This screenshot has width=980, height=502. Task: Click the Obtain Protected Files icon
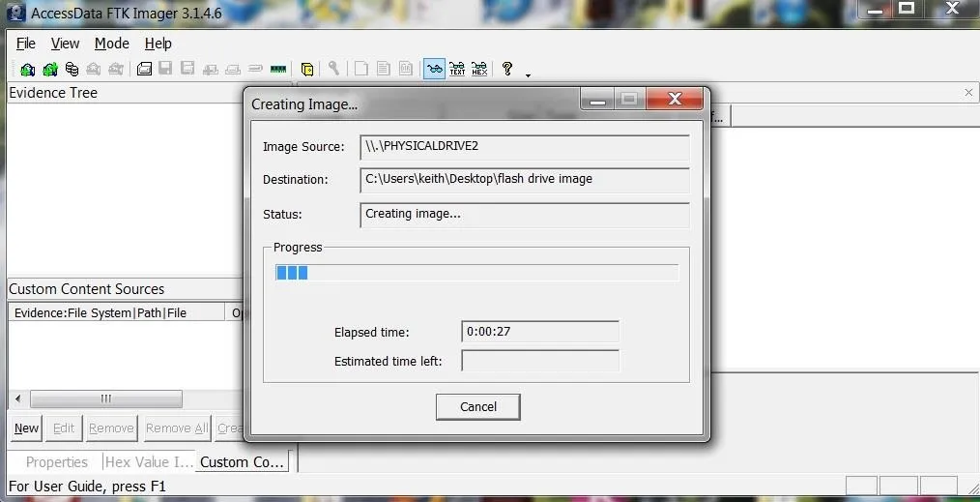307,70
